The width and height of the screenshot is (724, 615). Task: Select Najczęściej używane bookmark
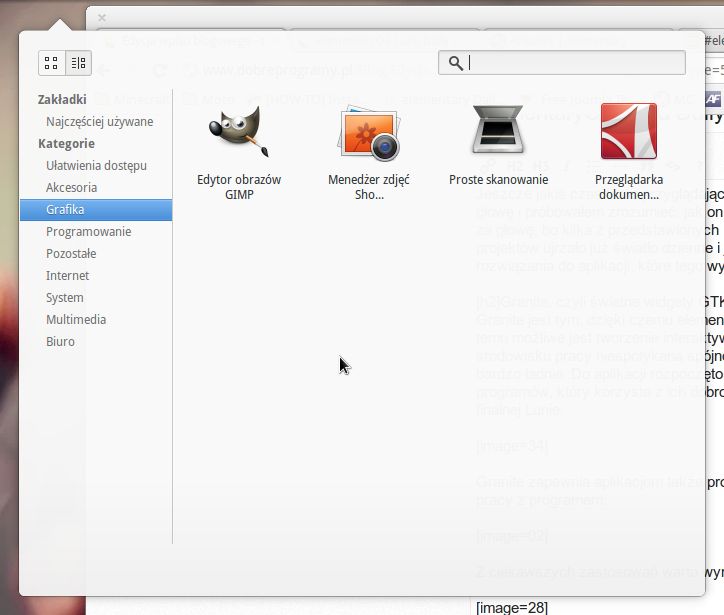click(100, 121)
